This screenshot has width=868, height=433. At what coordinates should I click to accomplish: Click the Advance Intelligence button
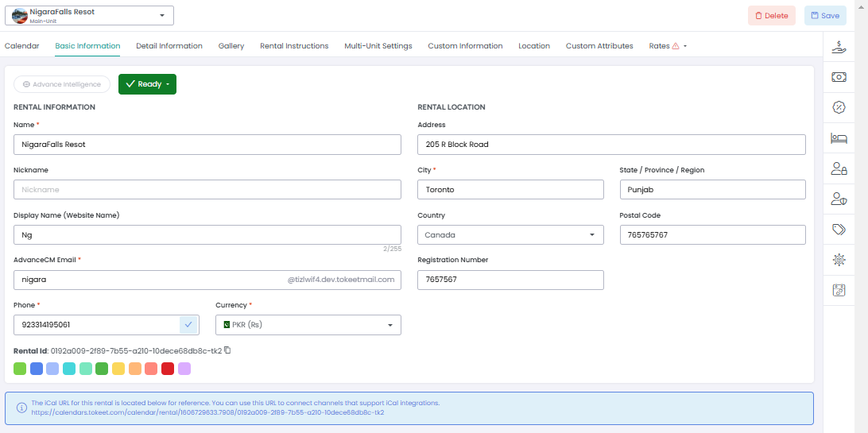[62, 84]
